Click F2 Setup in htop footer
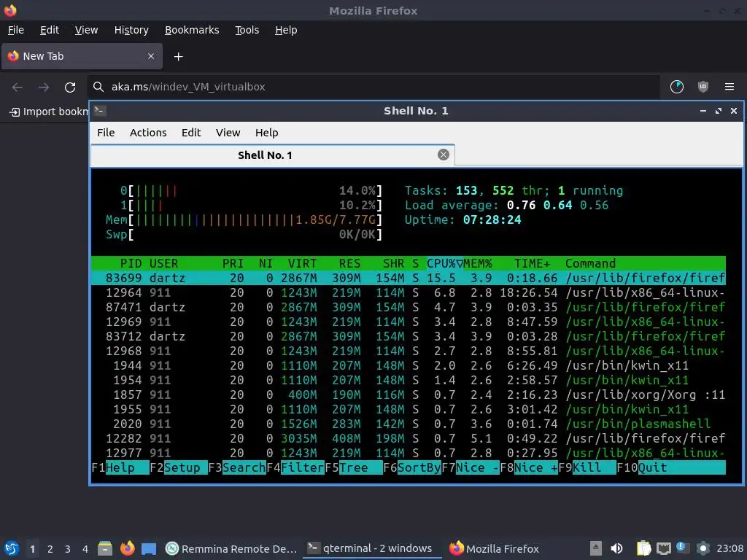Image resolution: width=747 pixels, height=560 pixels. point(179,467)
